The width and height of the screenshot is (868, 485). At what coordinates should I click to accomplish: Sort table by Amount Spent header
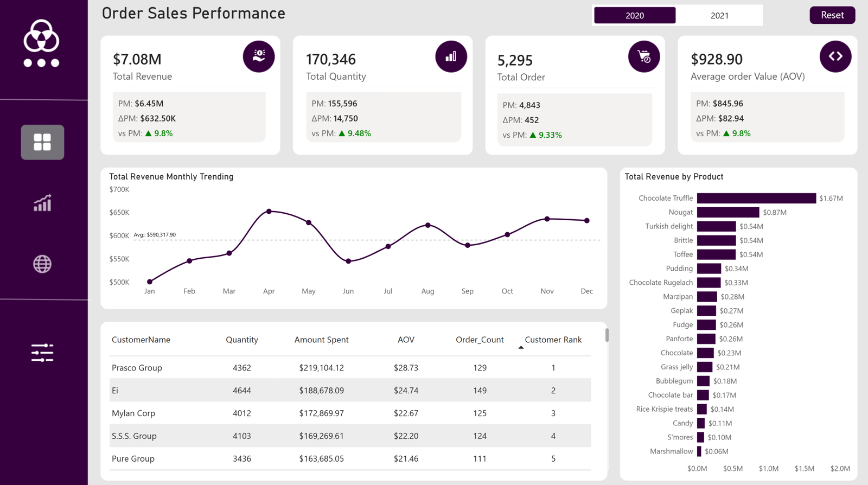(x=321, y=340)
